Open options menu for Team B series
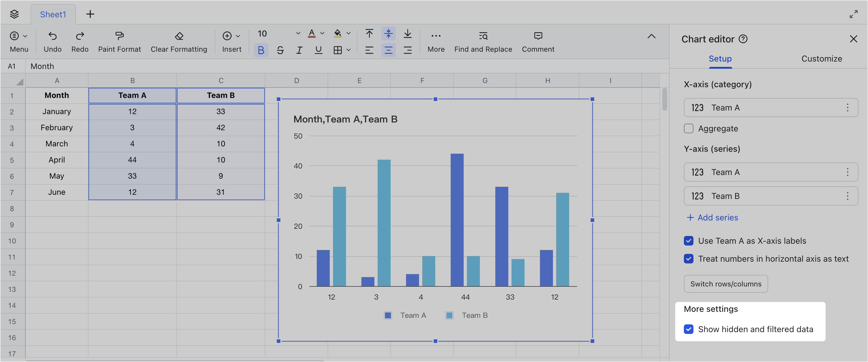868x362 pixels. [848, 196]
